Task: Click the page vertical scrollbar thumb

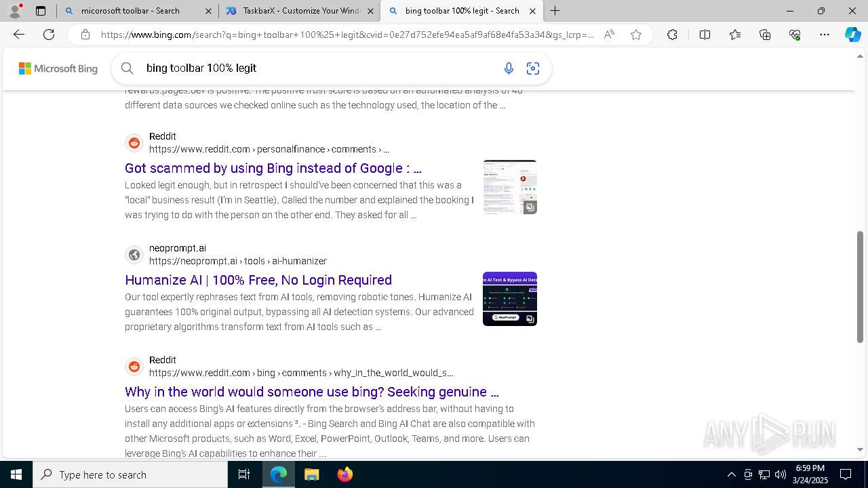Action: click(861, 287)
